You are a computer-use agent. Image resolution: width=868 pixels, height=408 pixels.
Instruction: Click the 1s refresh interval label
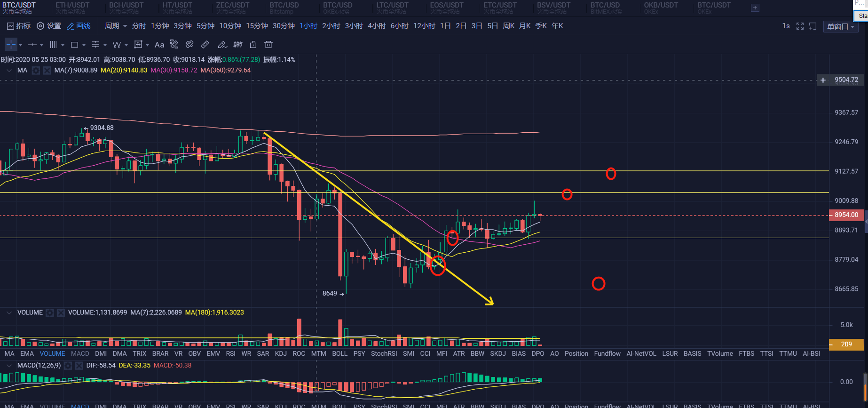(x=786, y=26)
